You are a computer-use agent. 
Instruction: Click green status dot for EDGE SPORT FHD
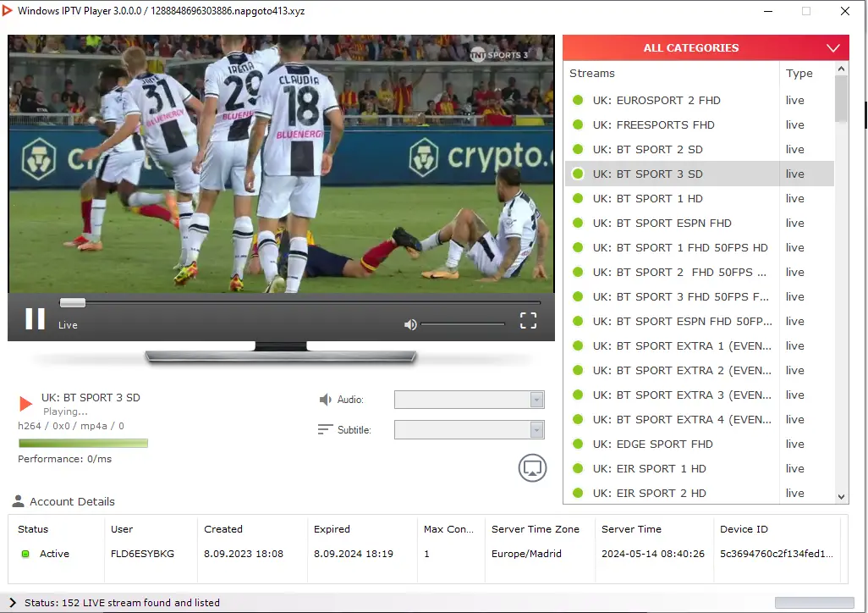(x=578, y=444)
